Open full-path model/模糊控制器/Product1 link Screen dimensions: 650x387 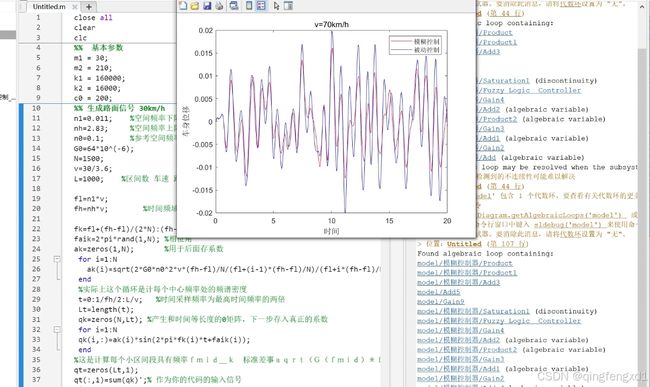tap(467, 273)
